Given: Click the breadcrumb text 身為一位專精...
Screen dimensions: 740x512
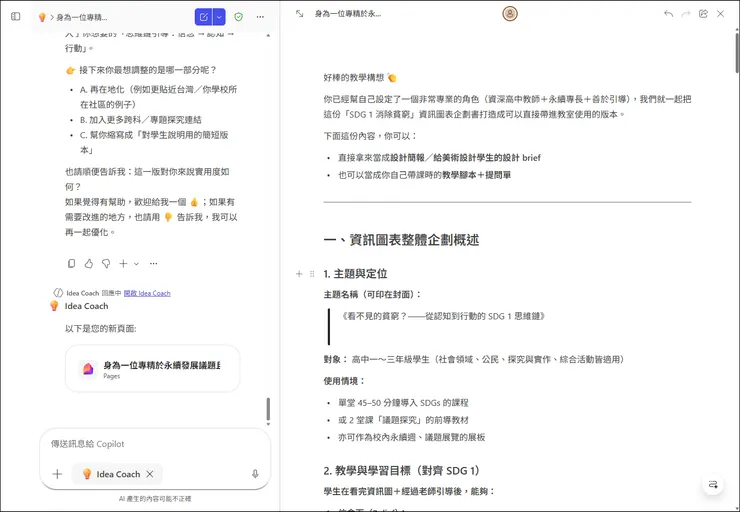Looking at the screenshot, I should (82, 17).
